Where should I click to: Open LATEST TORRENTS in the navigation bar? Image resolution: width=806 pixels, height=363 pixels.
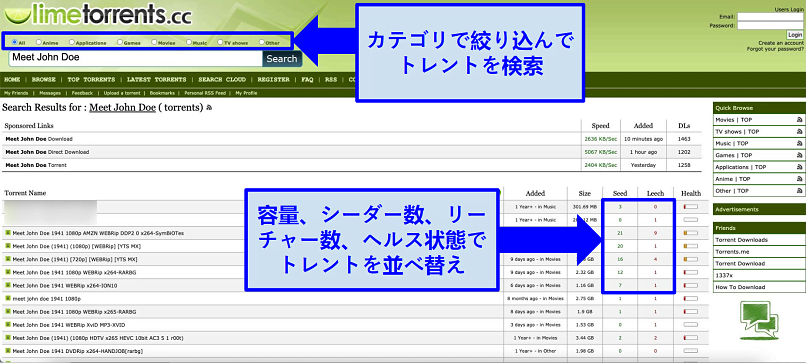coord(156,80)
